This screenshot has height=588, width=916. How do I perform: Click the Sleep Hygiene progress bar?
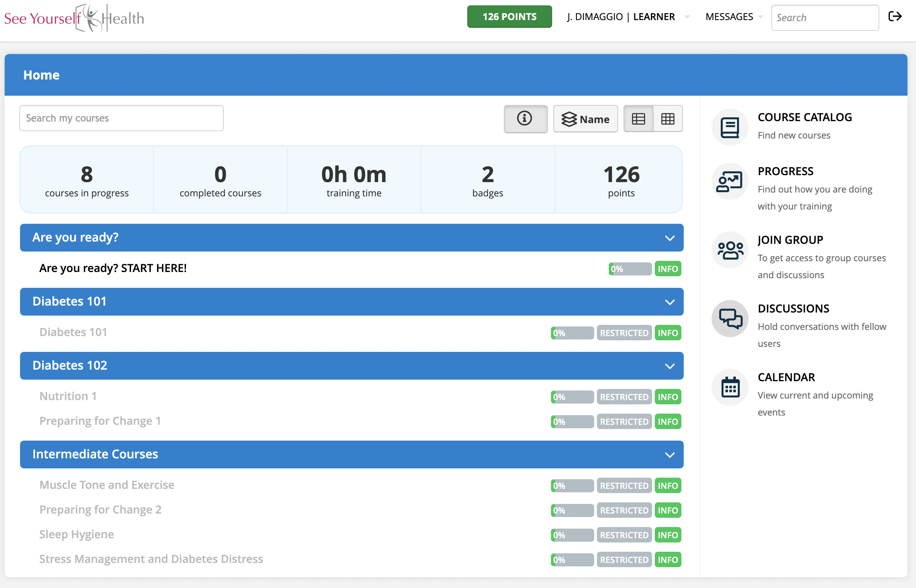(x=572, y=535)
